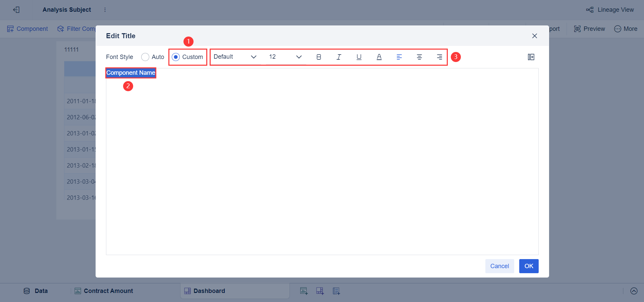Align title text to the right
Screen dimensions: 644x302
tap(439, 57)
